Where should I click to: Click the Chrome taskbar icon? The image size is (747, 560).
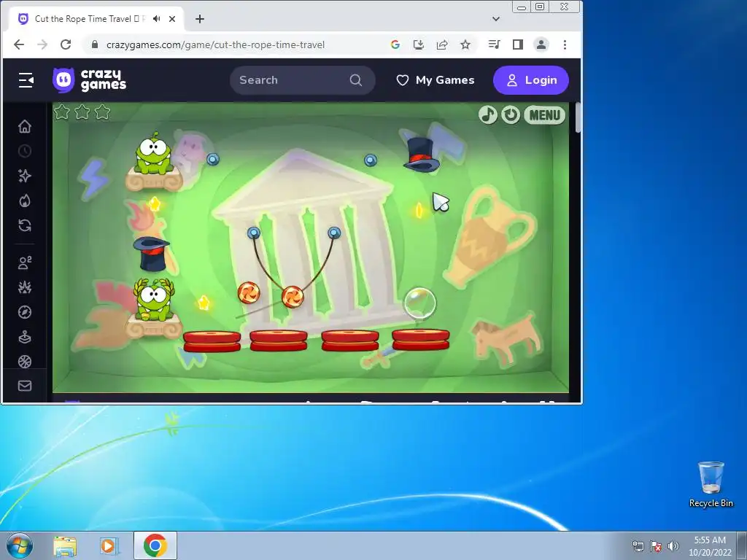(155, 545)
